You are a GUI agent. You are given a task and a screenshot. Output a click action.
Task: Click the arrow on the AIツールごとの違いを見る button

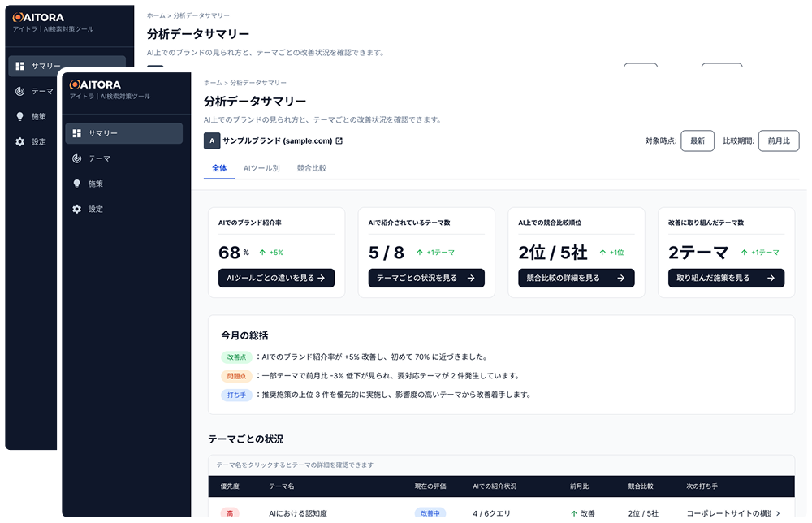click(x=321, y=278)
